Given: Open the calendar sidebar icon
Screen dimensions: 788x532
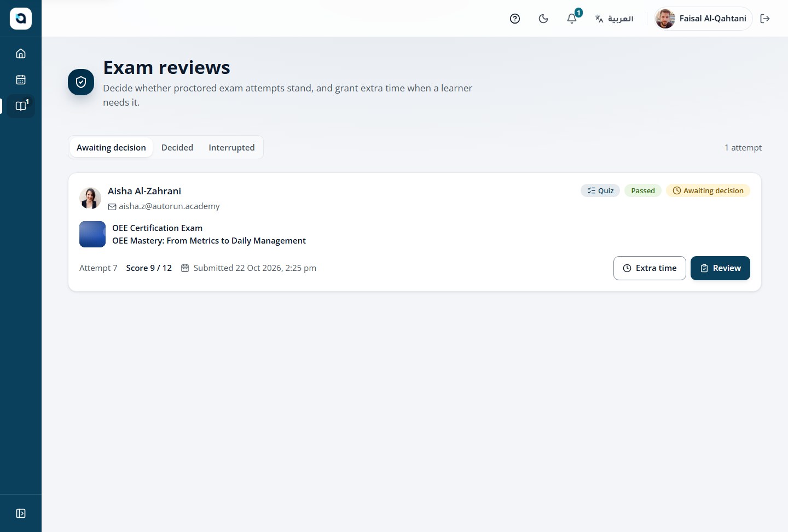Looking at the screenshot, I should pos(21,80).
